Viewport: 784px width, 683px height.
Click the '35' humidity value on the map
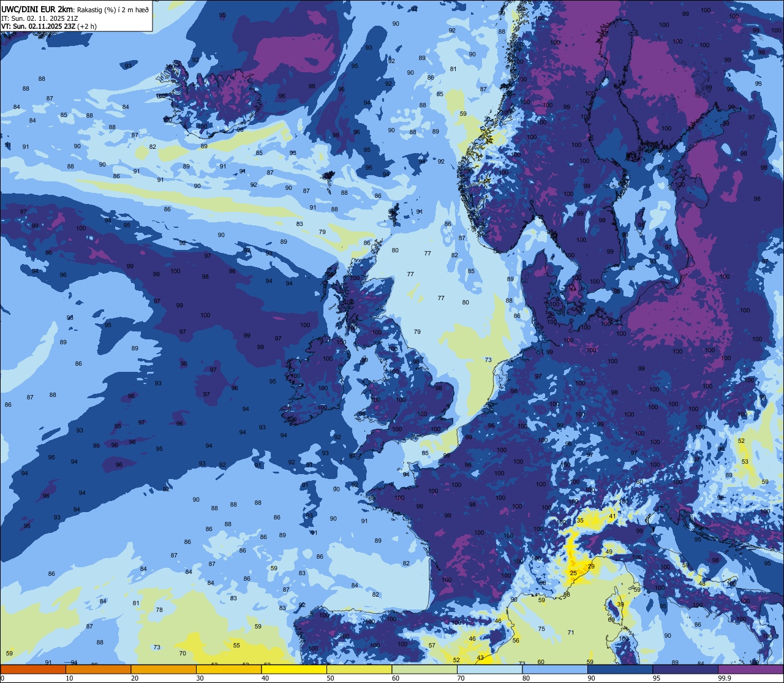click(x=580, y=521)
